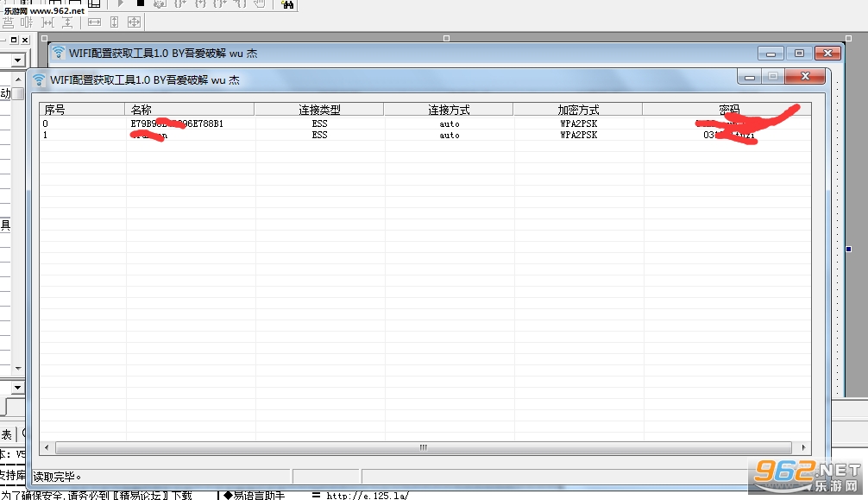Viewport: 868px width, 500px height.
Task: Close the back WIFI tool window
Action: click(x=827, y=54)
